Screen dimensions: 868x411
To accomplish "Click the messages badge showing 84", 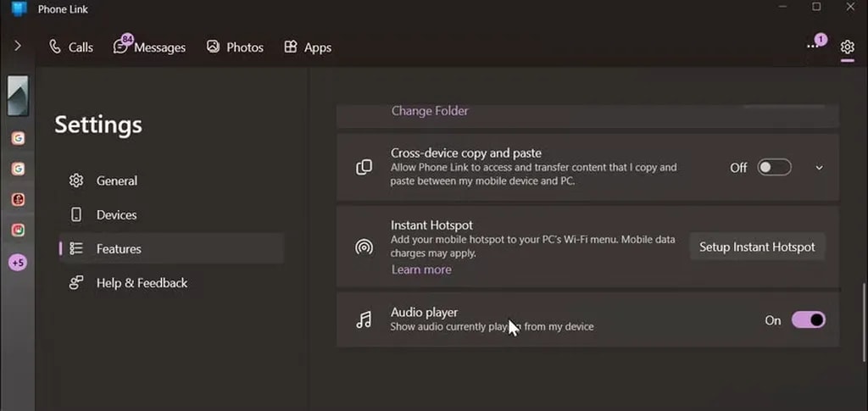I will pos(127,39).
